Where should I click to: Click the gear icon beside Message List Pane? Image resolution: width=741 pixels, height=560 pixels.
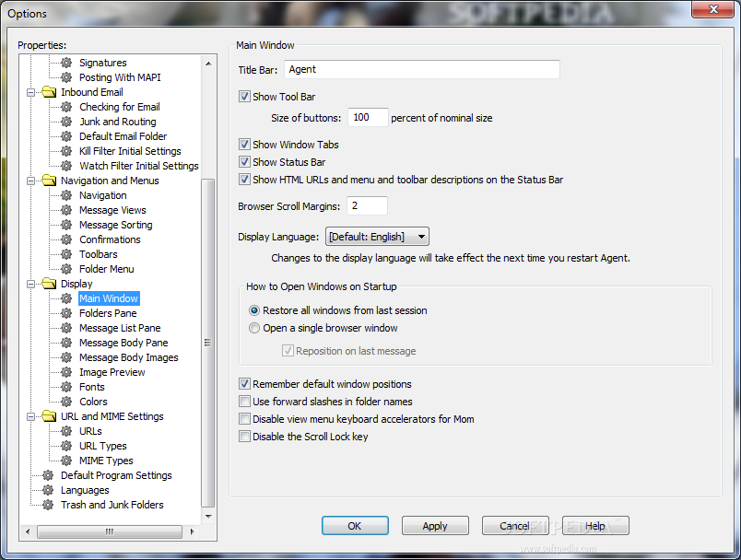[x=66, y=328]
